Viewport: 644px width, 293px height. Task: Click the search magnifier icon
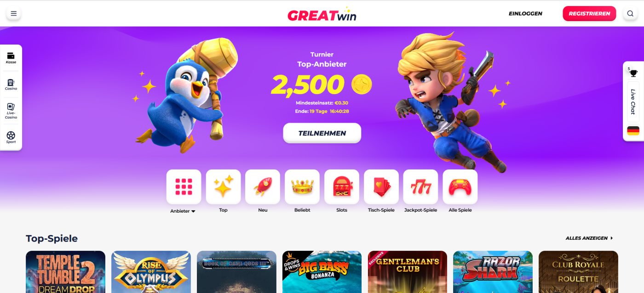point(630,13)
